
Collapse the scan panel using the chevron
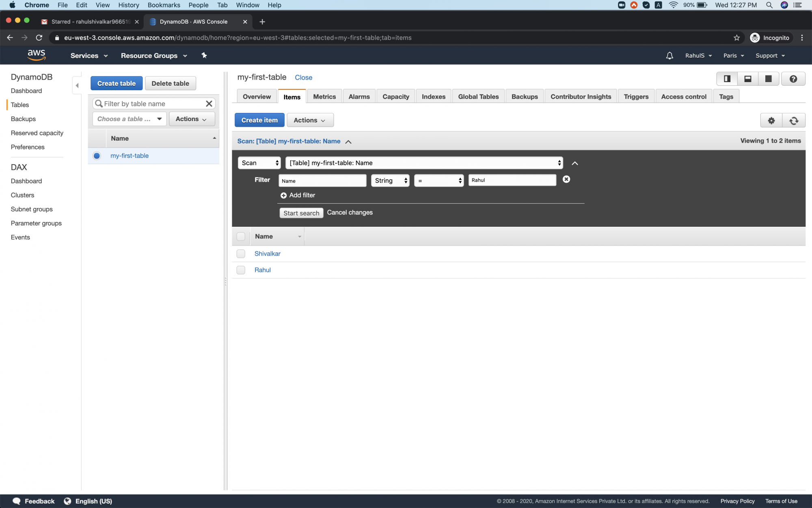coord(574,163)
